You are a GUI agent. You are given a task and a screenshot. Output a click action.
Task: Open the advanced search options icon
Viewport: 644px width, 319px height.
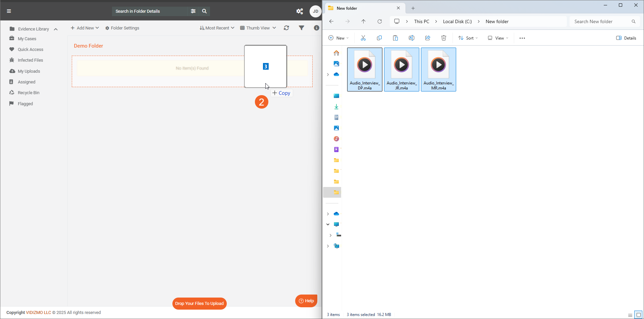pos(193,11)
